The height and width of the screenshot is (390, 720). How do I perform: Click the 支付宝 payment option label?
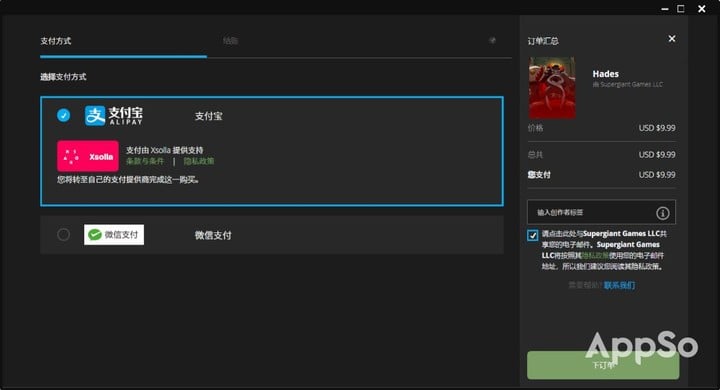click(208, 116)
